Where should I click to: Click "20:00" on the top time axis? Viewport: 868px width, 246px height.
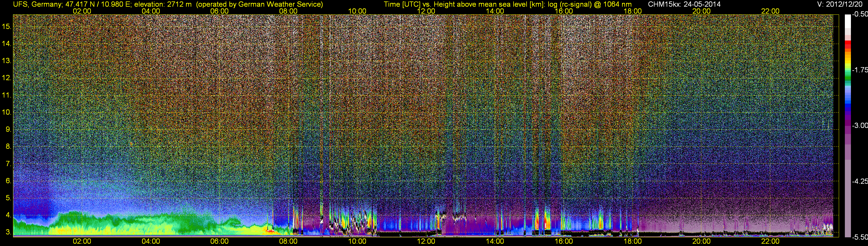702,11
